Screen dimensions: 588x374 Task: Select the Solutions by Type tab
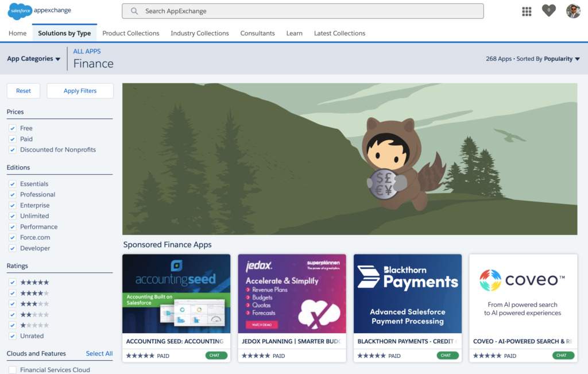[64, 33]
